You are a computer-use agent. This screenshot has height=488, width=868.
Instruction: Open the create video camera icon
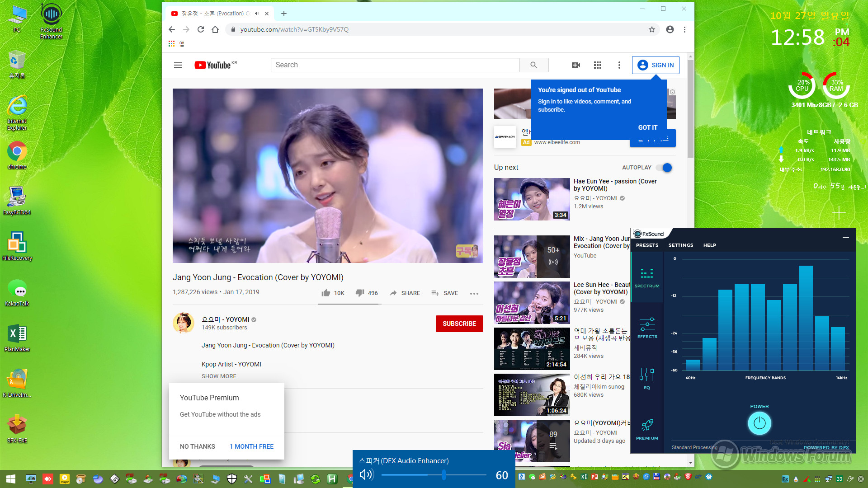point(576,65)
